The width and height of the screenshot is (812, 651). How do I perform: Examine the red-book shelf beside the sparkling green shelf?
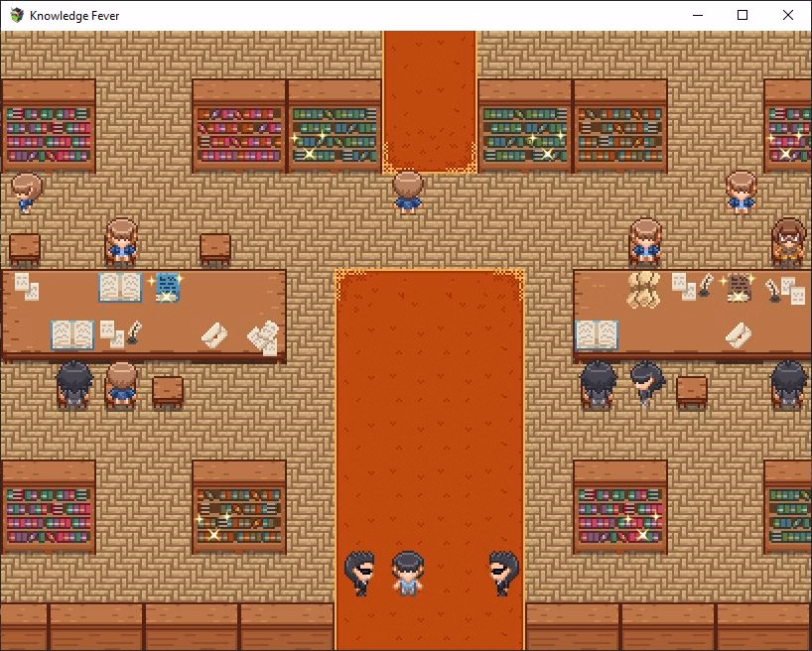pos(238,126)
